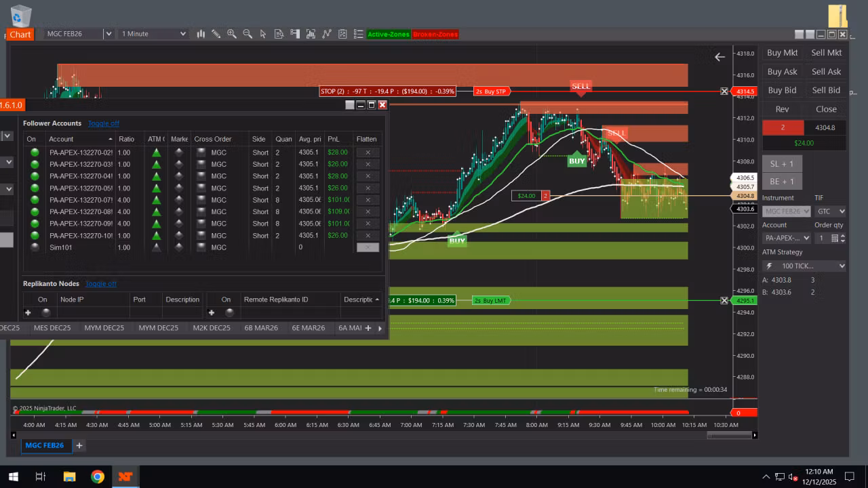Click Market diamond for PA-APEX-132270-03

point(179,165)
